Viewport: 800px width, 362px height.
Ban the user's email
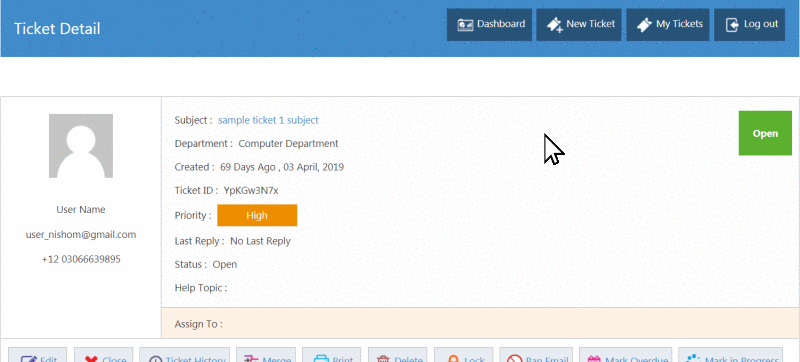click(x=536, y=355)
